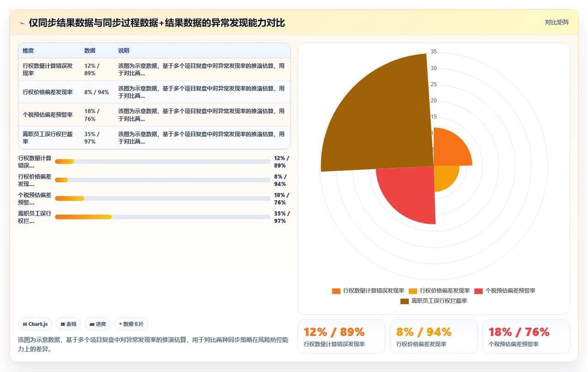Click axis label 35 on the chart

coord(433,52)
